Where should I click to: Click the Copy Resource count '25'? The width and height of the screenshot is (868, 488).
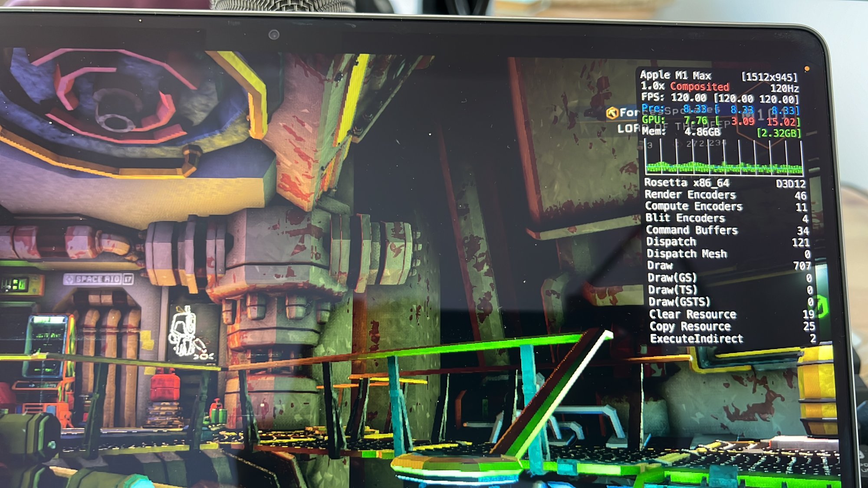(809, 326)
